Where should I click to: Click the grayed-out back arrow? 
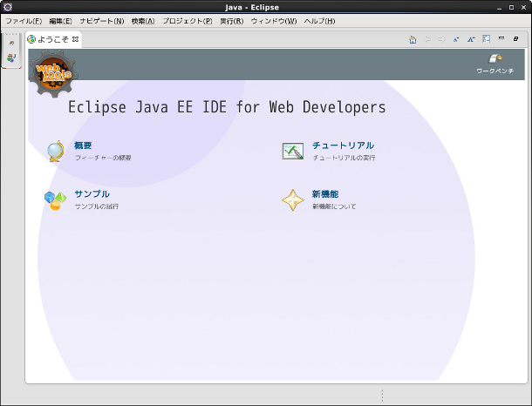click(x=427, y=39)
